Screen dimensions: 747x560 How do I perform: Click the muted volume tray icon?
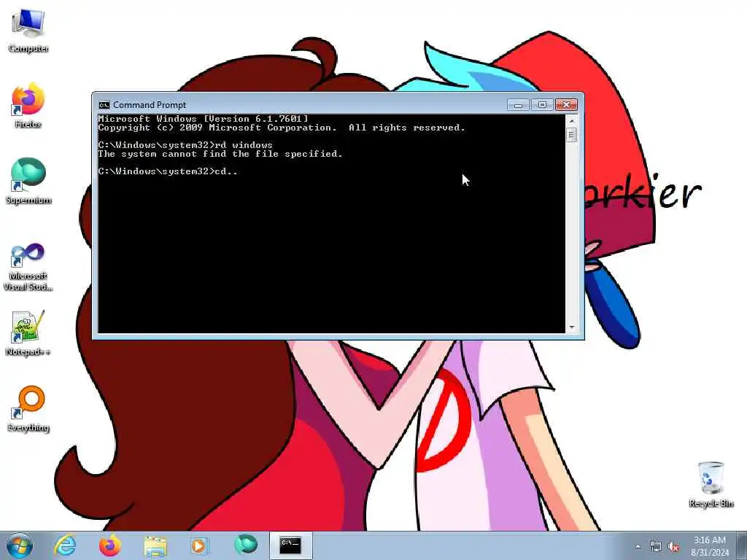(x=673, y=547)
